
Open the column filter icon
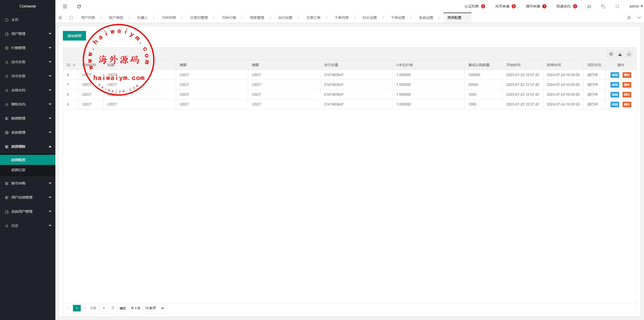point(611,54)
